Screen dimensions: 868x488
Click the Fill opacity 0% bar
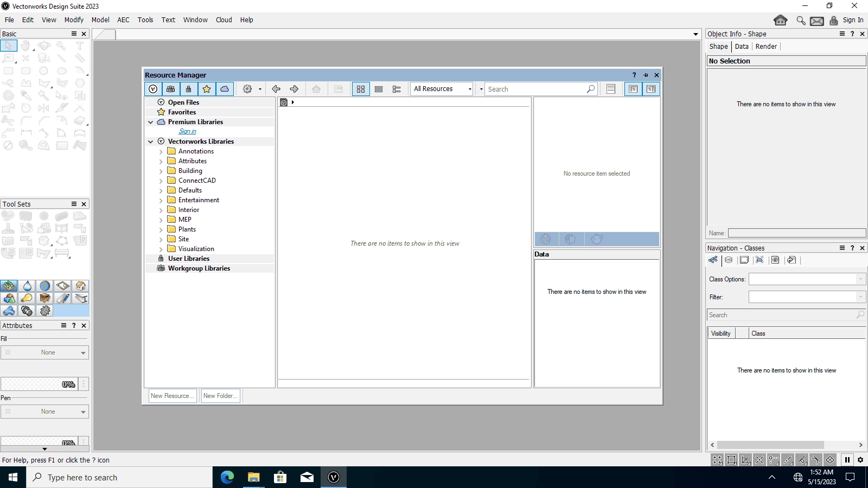click(x=39, y=384)
